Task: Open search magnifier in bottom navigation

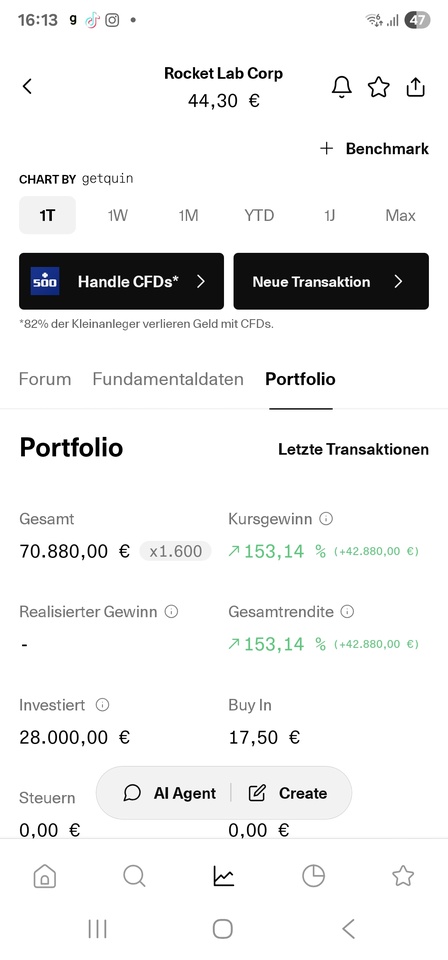Action: click(x=134, y=876)
